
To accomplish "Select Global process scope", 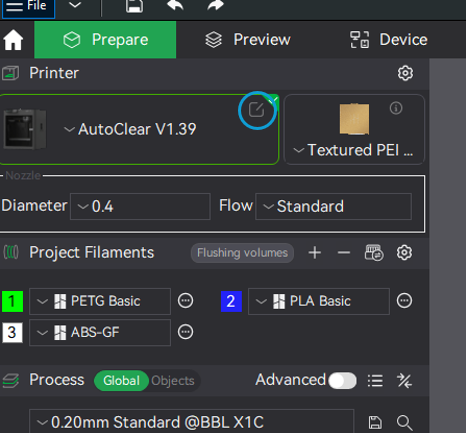I will 121,380.
